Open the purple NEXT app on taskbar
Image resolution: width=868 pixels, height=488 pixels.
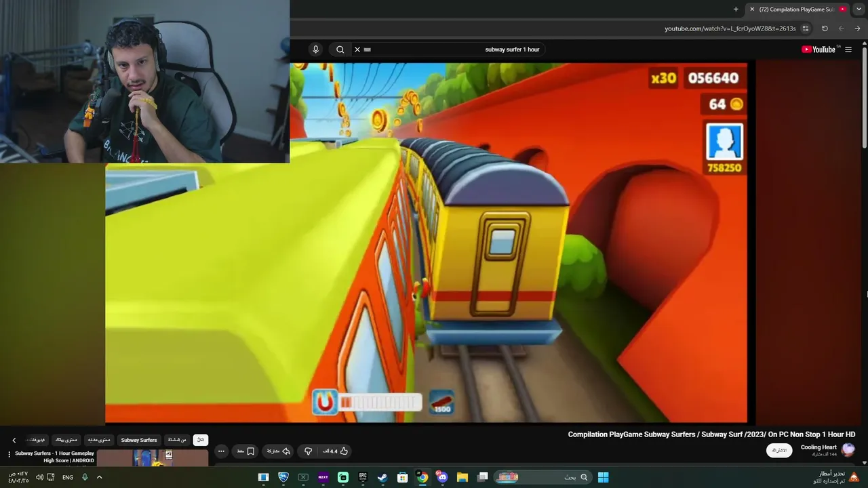[323, 477]
